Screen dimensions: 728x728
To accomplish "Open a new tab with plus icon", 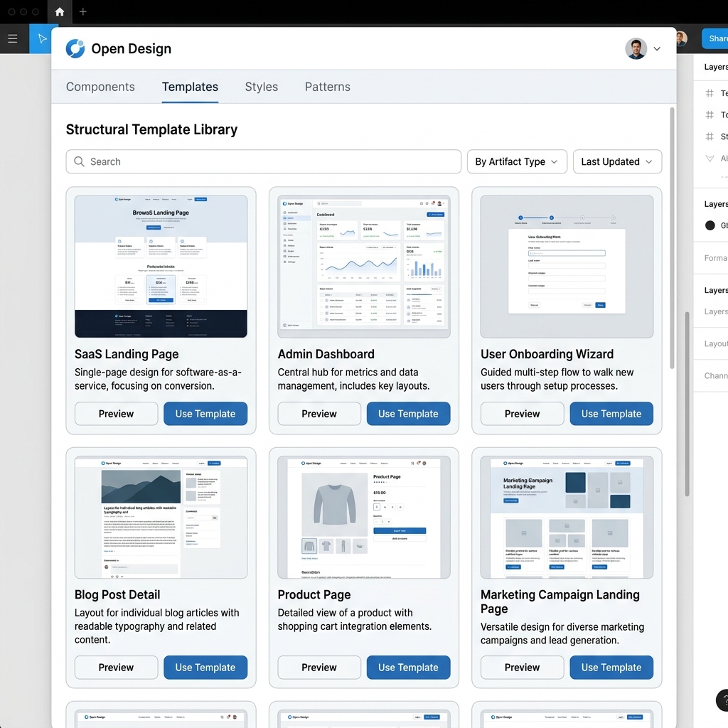I will point(82,11).
